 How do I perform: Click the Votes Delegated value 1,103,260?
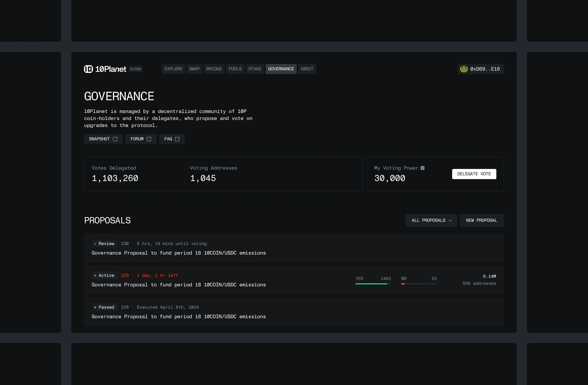115,178
